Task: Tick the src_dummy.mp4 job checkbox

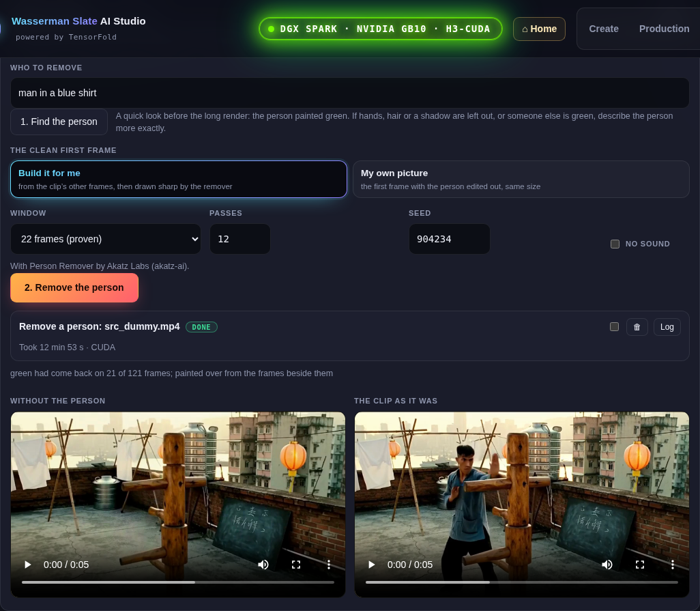Action: pos(614,326)
